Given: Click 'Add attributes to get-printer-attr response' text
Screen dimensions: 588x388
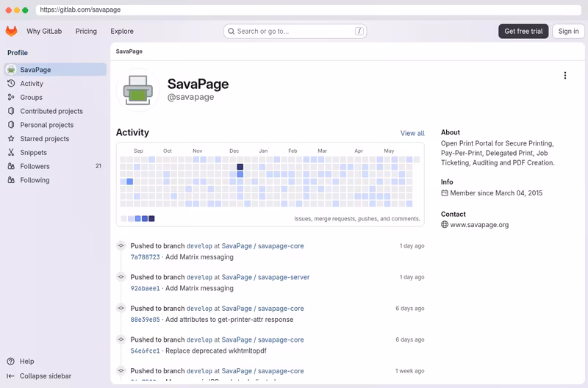Looking at the screenshot, I should pyautogui.click(x=229, y=320).
